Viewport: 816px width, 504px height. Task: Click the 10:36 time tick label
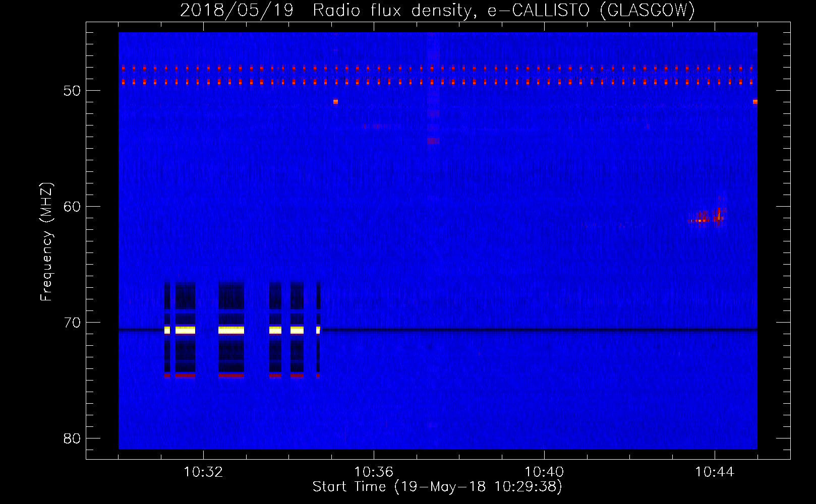click(x=374, y=472)
